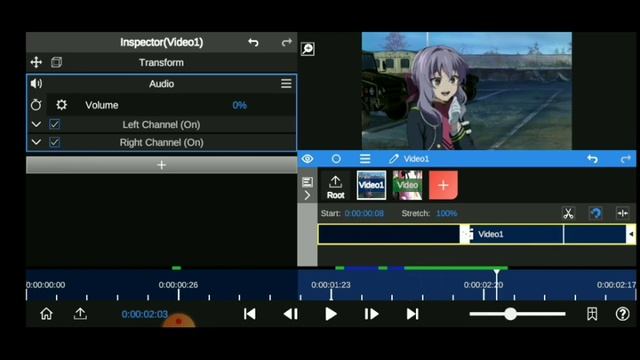Screen dimensions: 640x360
Task: Click the current time 0:00:02:03
Action: tap(144, 314)
